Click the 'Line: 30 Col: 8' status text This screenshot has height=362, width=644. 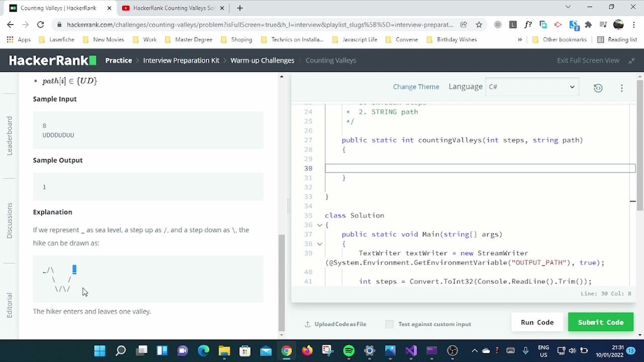tap(606, 294)
